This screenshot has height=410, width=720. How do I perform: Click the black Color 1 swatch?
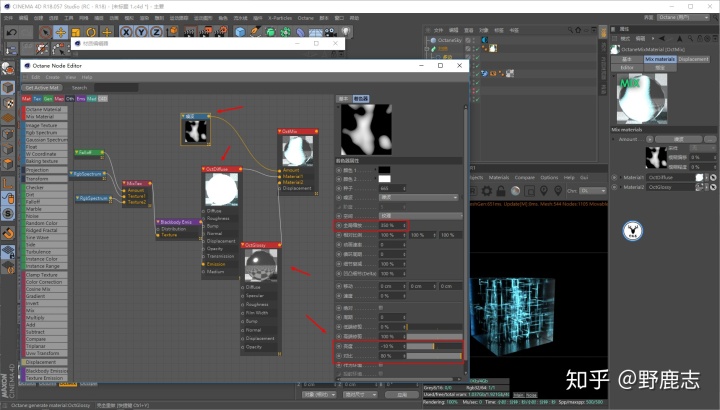(x=384, y=170)
